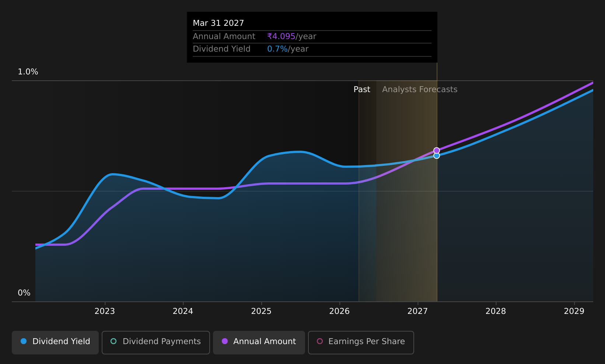Click the 2027 x-axis label
This screenshot has width=605, height=364.
tap(417, 311)
